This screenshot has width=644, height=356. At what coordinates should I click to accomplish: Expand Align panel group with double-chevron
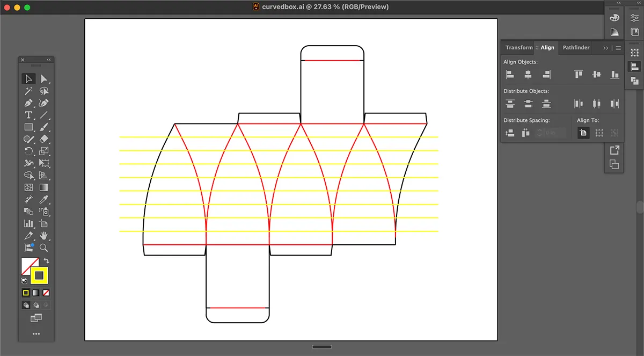[606, 48]
